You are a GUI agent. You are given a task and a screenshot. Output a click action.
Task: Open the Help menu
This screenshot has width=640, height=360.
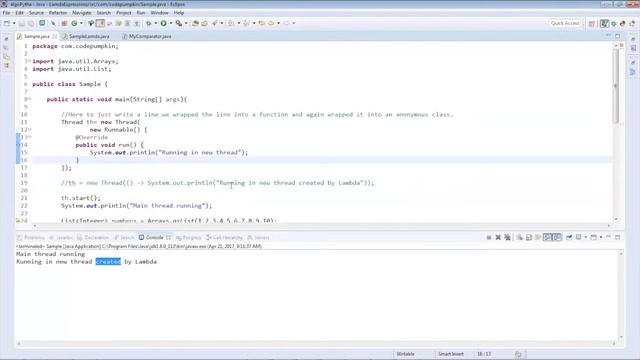[x=179, y=13]
